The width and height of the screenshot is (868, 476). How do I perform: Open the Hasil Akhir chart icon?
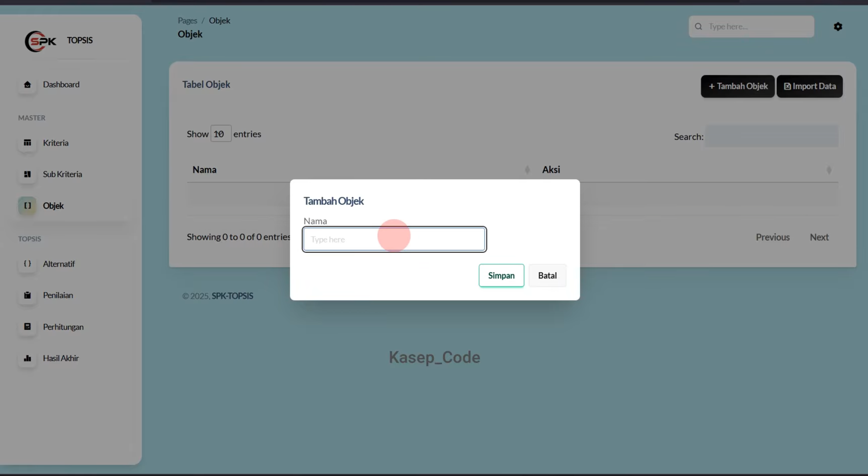(x=28, y=358)
